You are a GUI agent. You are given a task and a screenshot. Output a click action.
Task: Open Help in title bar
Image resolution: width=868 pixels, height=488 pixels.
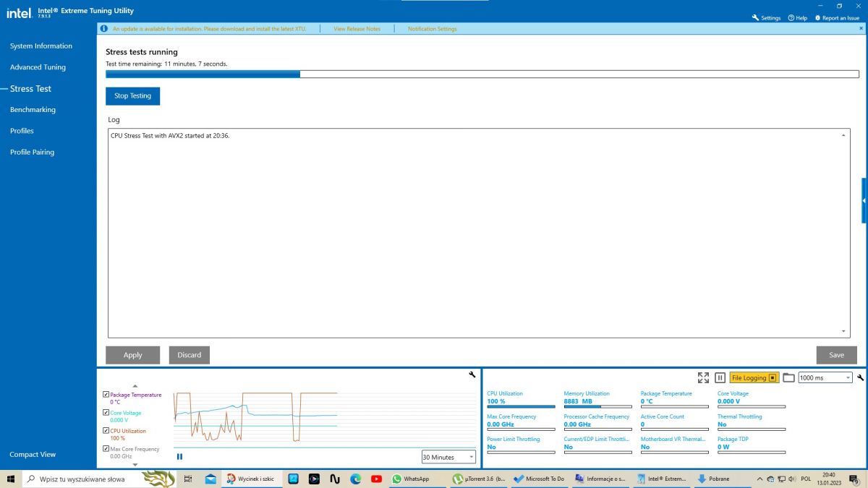click(x=798, y=18)
